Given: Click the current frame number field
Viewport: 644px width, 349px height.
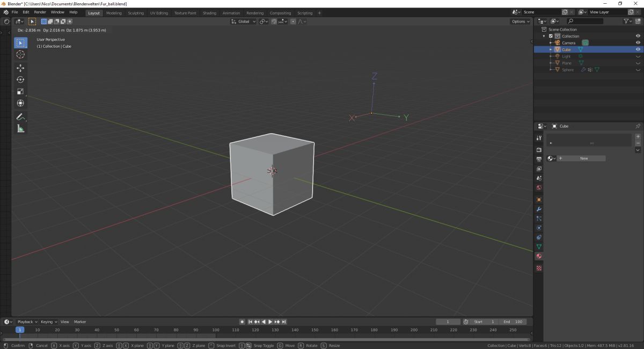Looking at the screenshot, I should [448, 322].
